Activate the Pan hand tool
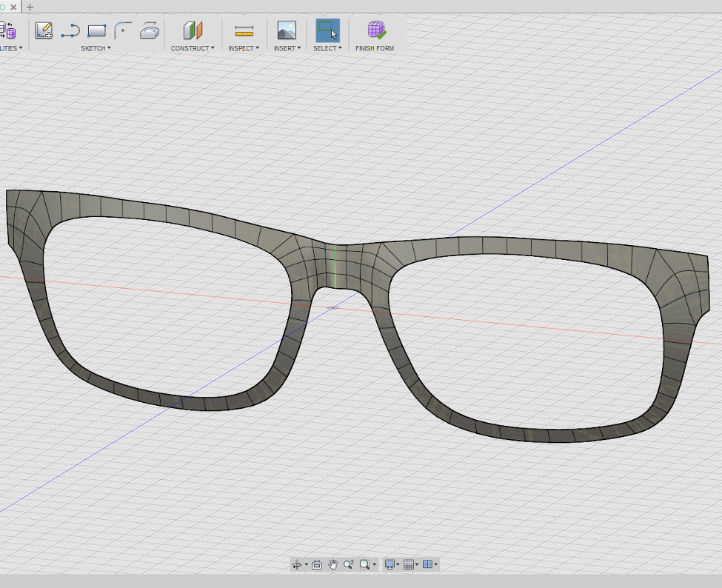Screen dimensions: 722x588 pos(332,564)
